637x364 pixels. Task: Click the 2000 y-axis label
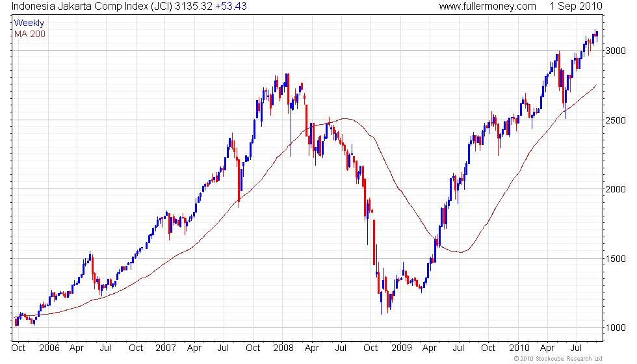click(x=616, y=189)
